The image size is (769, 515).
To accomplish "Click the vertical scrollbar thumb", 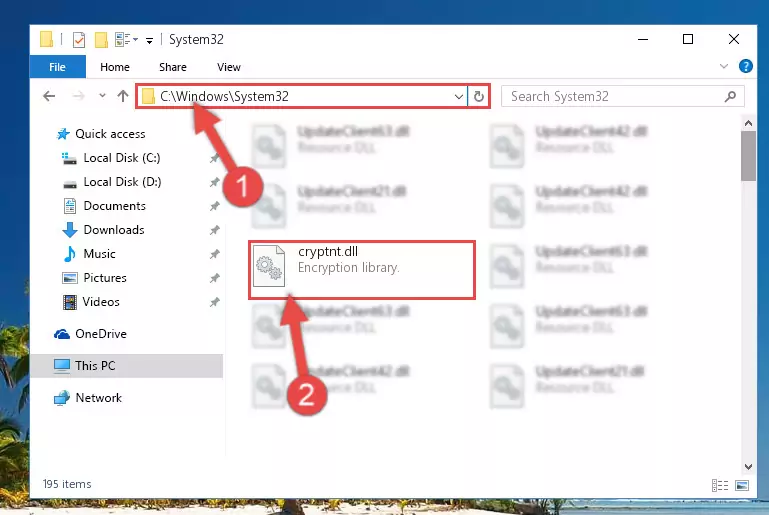I will [x=748, y=156].
